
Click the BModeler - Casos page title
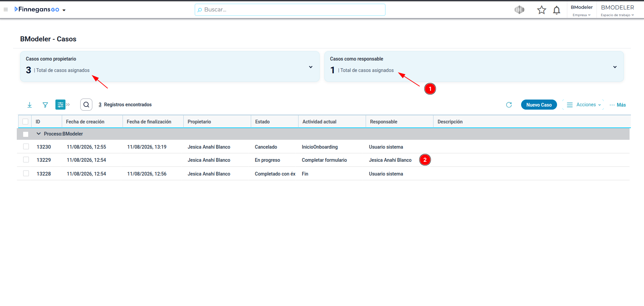(48, 39)
